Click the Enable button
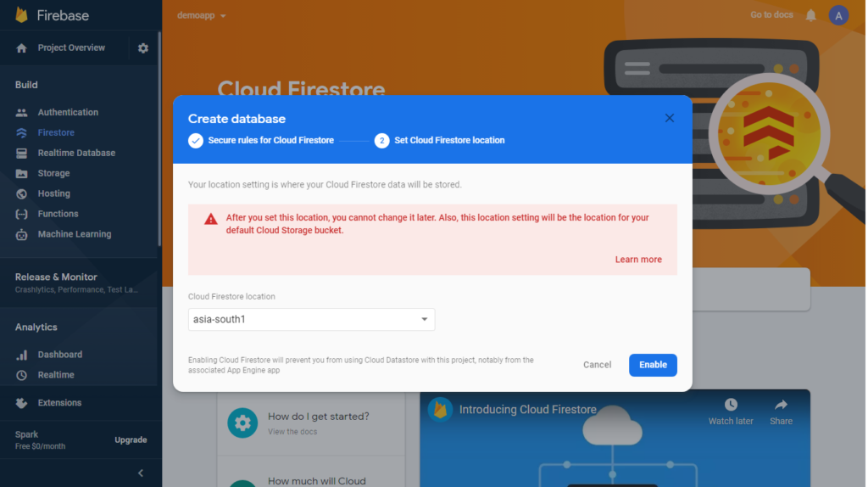 coord(653,365)
